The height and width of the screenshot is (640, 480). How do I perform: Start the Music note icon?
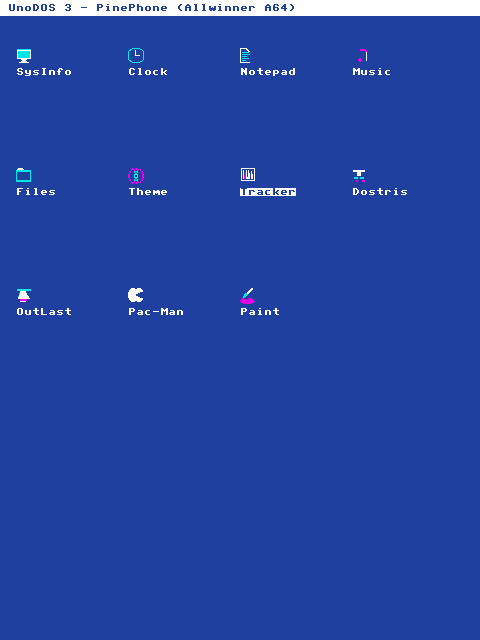[x=362, y=56]
